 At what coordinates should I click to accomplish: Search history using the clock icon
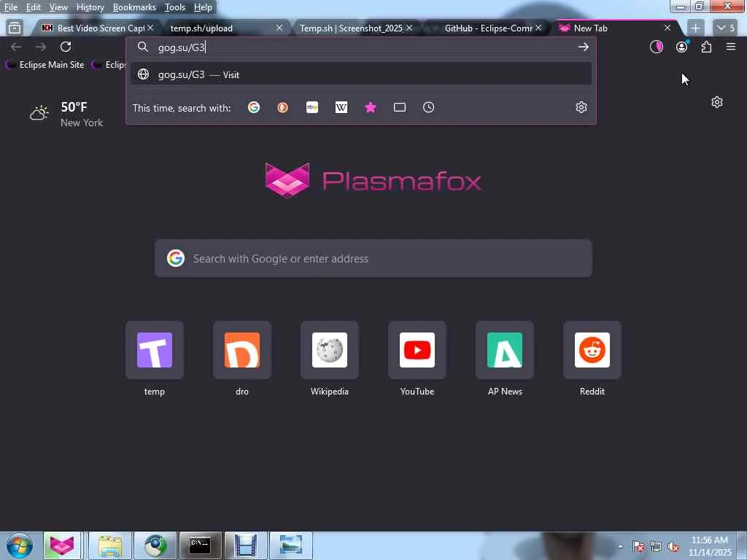coord(428,108)
